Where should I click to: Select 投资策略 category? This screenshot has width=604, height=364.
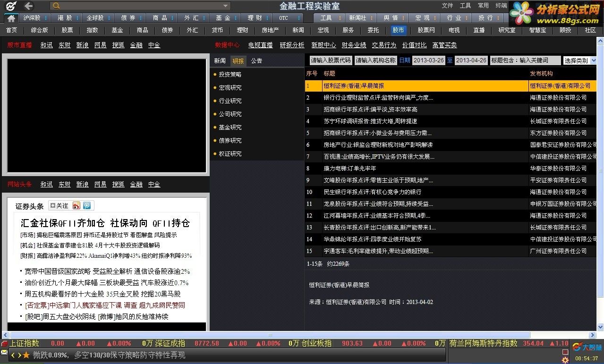(230, 75)
